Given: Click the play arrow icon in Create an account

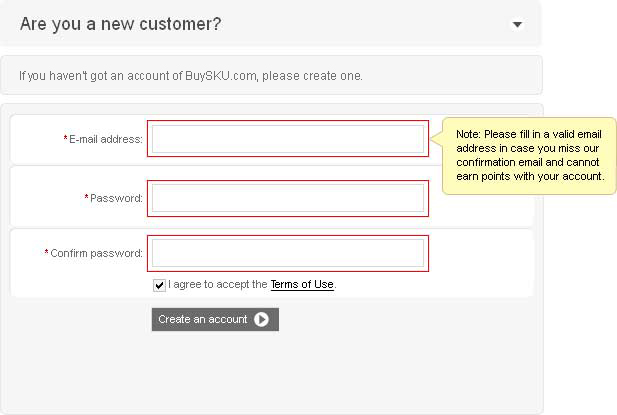Looking at the screenshot, I should (261, 319).
